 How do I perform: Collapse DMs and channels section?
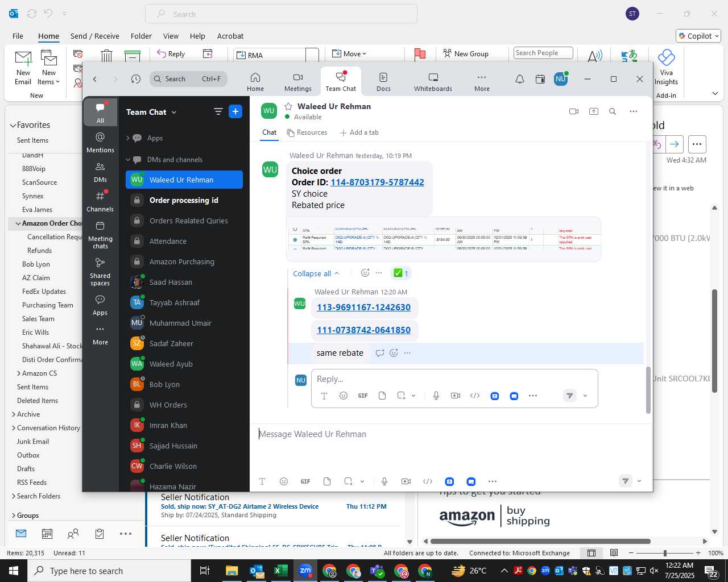[128, 160]
